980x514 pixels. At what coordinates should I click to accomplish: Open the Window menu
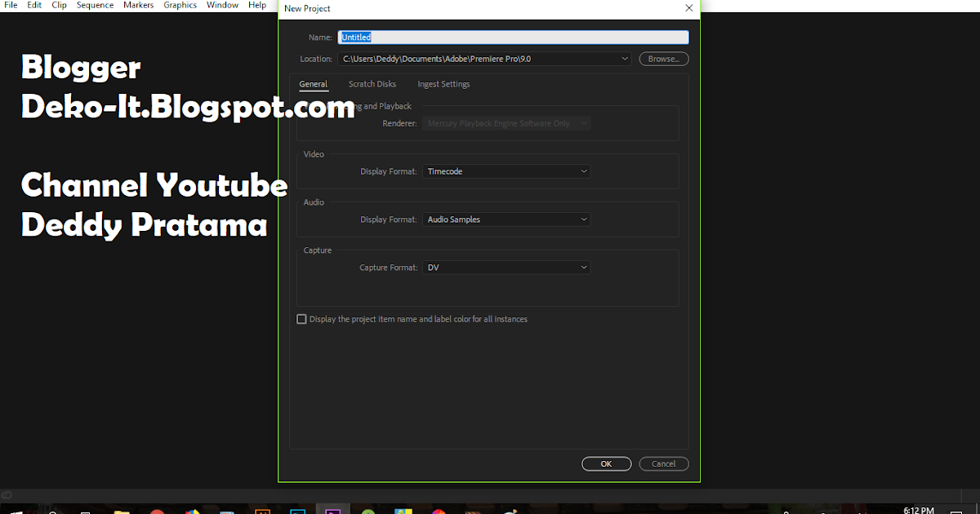(222, 5)
